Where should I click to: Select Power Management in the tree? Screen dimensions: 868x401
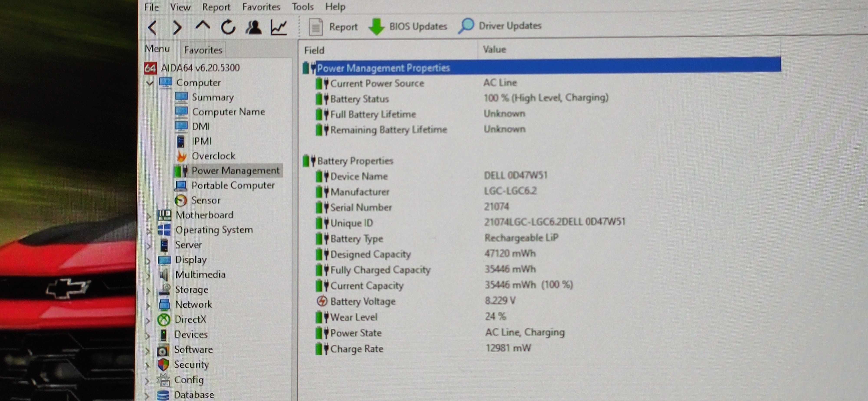[x=235, y=171]
